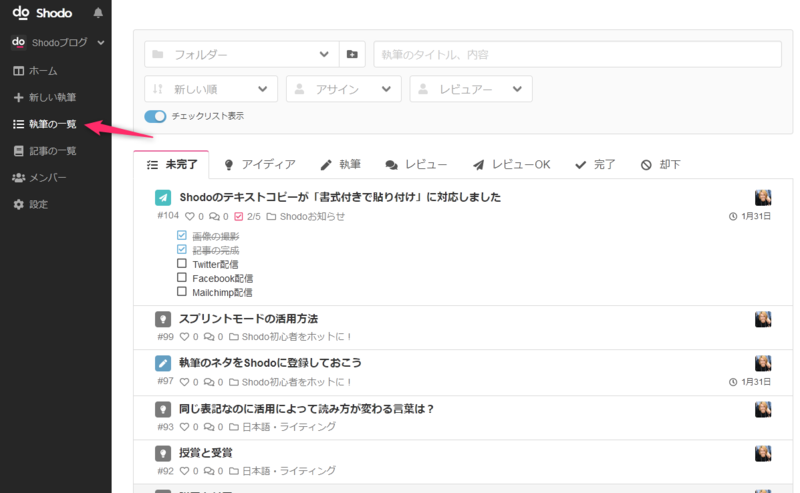
Task: Click the Shodo logo in sidebar
Action: [42, 13]
